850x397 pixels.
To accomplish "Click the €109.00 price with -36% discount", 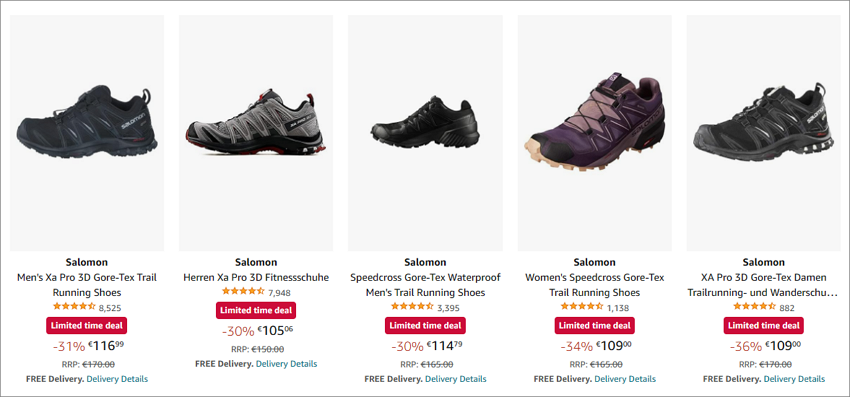I will tap(782, 345).
